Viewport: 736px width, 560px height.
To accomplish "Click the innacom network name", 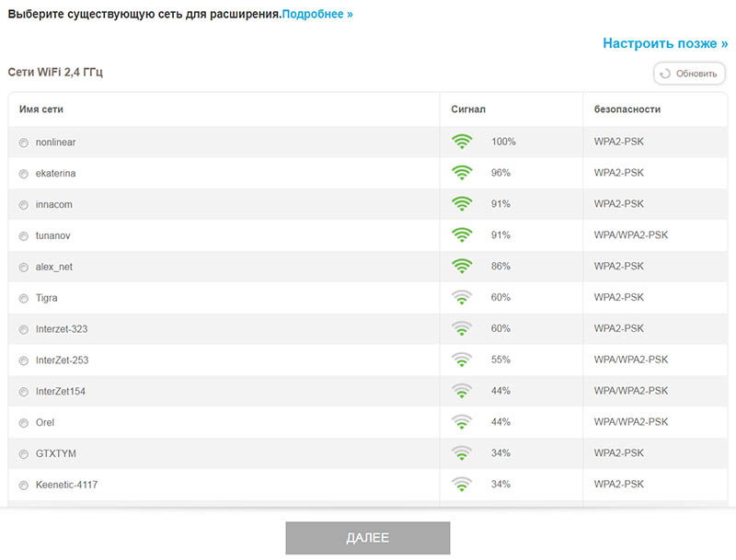I will (54, 204).
